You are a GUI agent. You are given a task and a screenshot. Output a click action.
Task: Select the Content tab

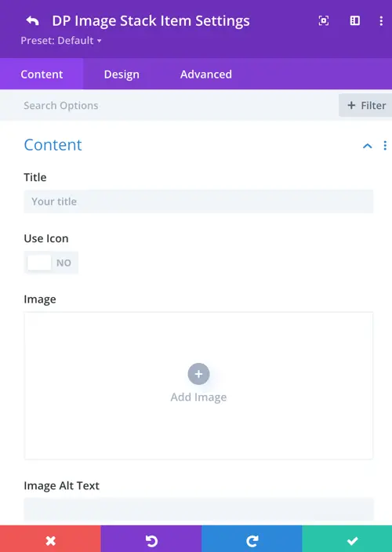point(42,74)
